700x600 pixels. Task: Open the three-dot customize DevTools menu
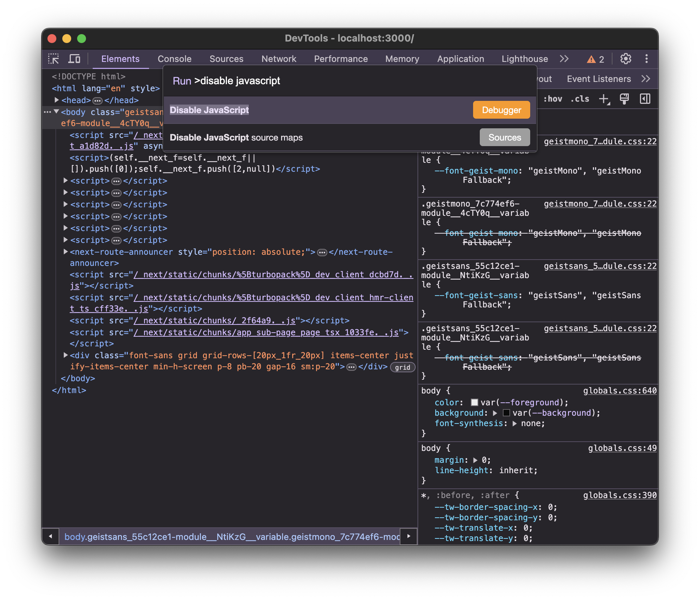(x=646, y=59)
